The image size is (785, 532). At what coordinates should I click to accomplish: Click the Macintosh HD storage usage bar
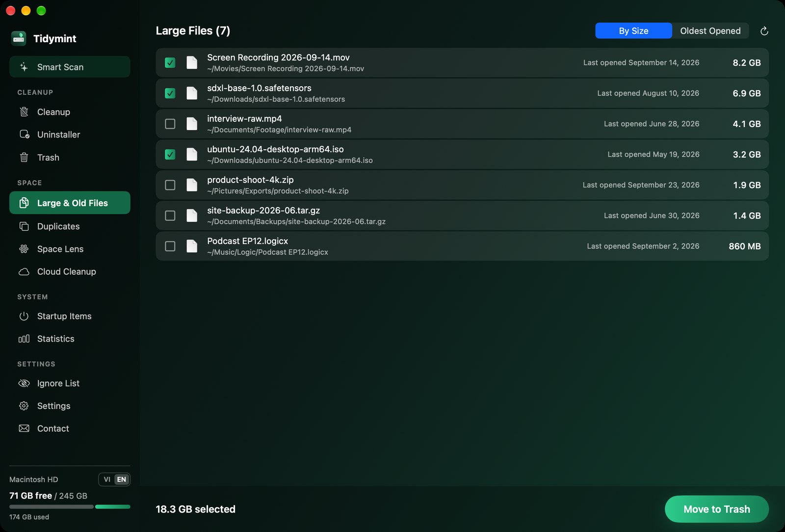(x=70, y=506)
